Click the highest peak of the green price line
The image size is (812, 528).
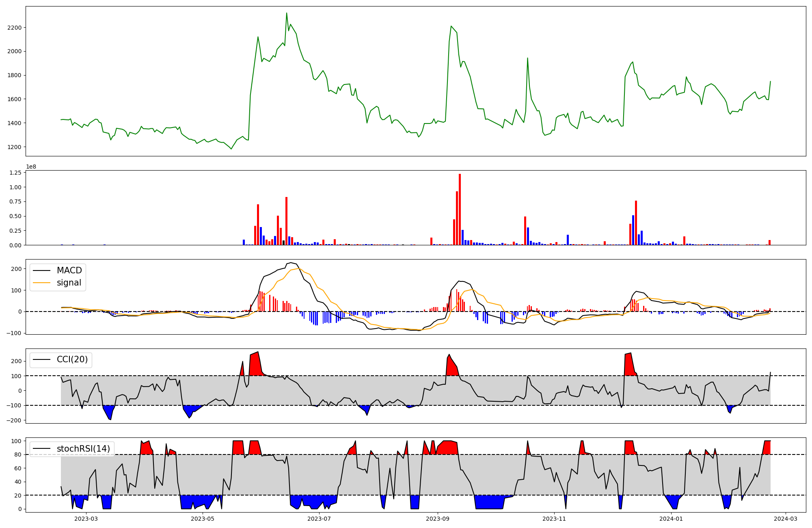point(287,13)
